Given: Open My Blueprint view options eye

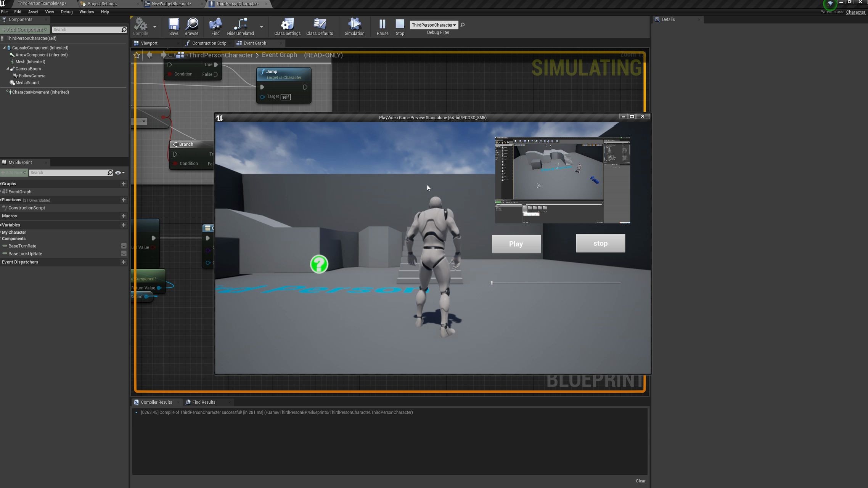Looking at the screenshot, I should coord(120,173).
